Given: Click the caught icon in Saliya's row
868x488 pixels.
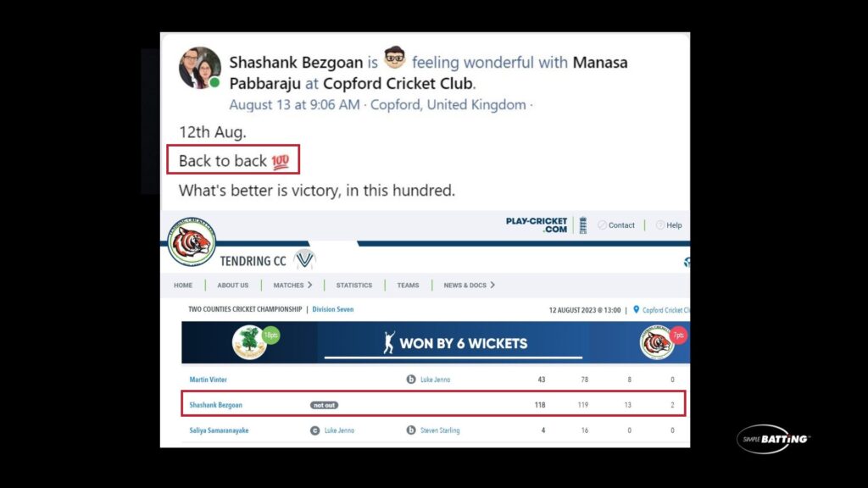Looking at the screenshot, I should (315, 430).
